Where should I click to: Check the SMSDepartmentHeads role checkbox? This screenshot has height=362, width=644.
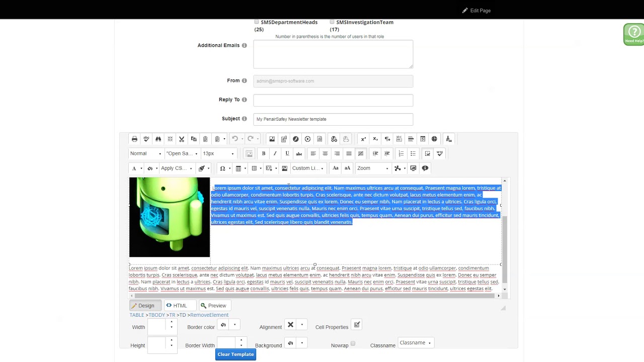pos(257,22)
